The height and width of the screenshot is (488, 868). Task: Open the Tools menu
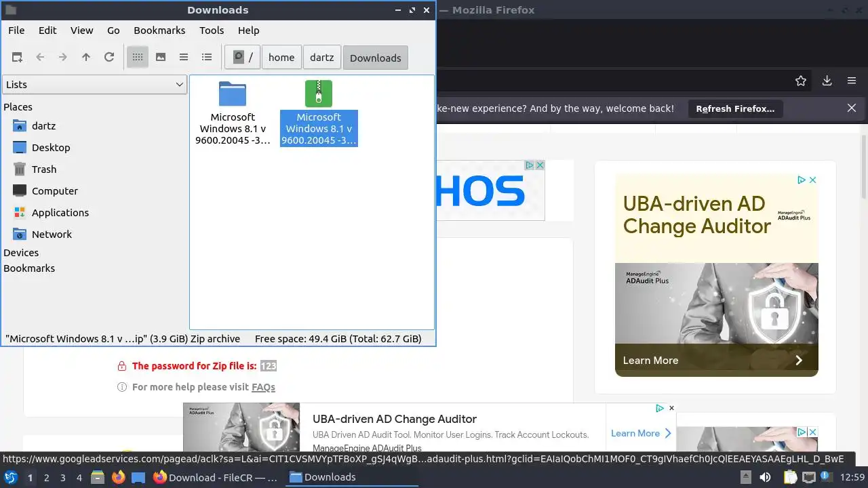212,30
